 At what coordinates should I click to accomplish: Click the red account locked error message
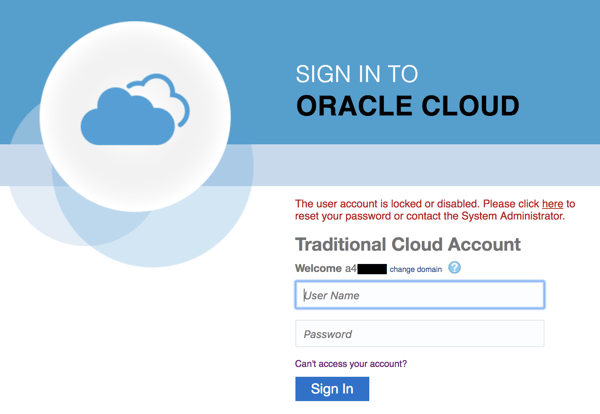tap(430, 209)
